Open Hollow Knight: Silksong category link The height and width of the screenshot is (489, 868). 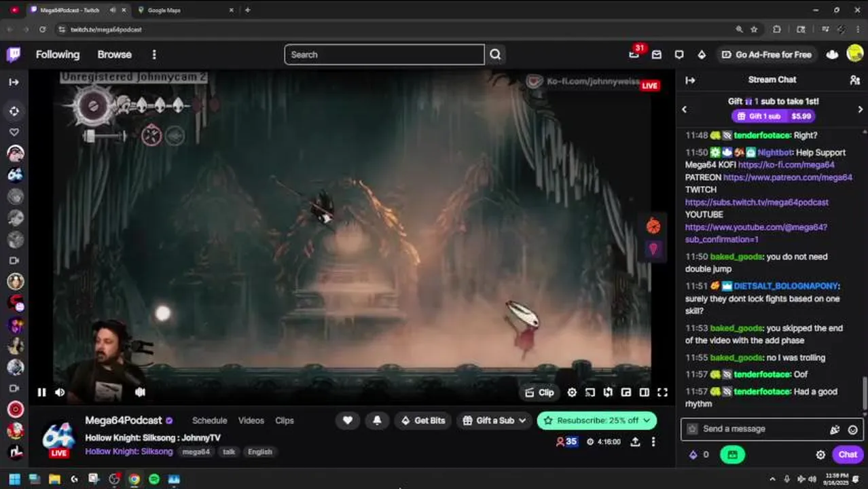pyautogui.click(x=129, y=452)
